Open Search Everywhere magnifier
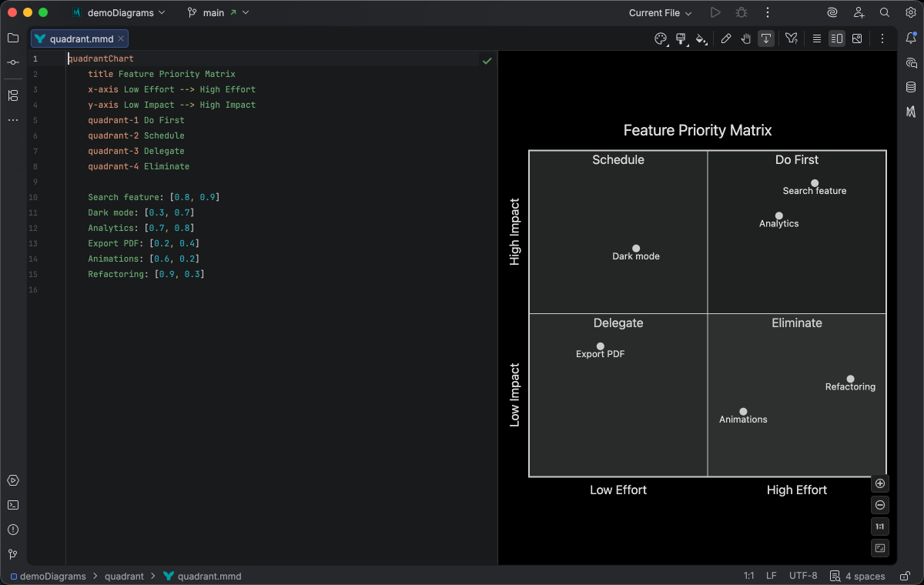This screenshot has width=924, height=585. [885, 13]
